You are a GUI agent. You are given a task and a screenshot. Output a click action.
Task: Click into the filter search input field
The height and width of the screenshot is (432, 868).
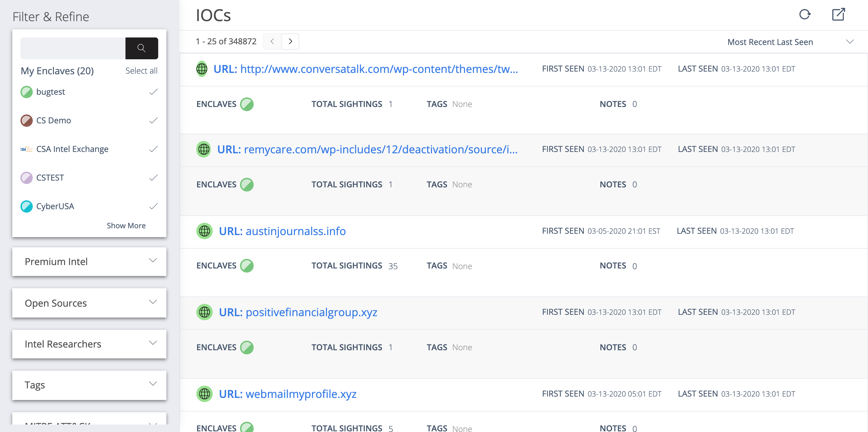pos(73,48)
